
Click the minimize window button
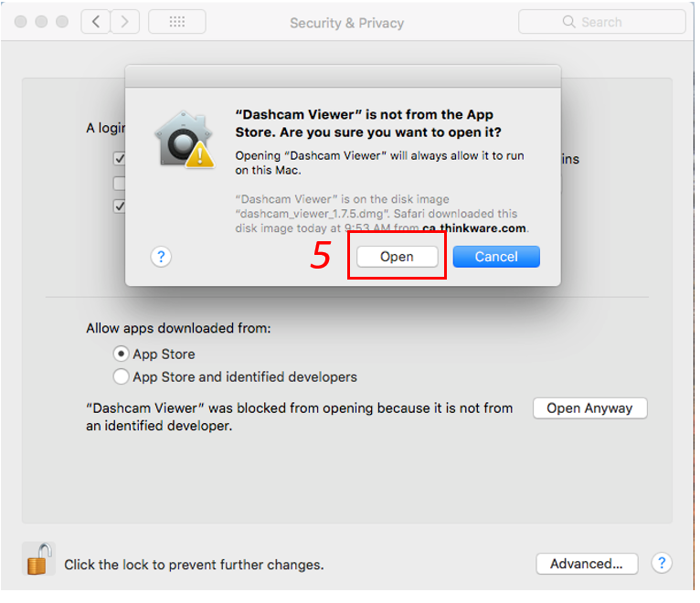[41, 21]
